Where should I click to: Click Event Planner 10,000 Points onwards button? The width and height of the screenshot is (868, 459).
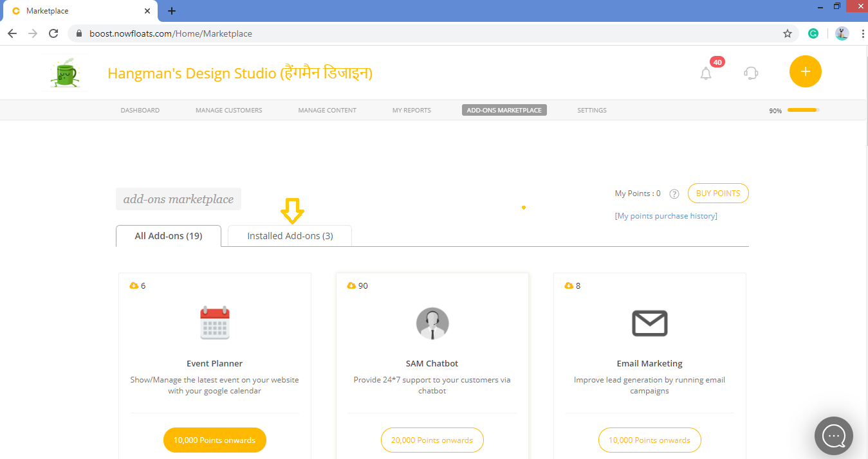(214, 440)
